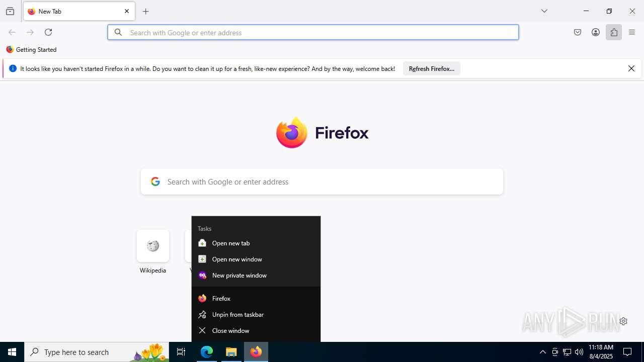Restore down the Firefox window
644x362 pixels.
(x=609, y=11)
